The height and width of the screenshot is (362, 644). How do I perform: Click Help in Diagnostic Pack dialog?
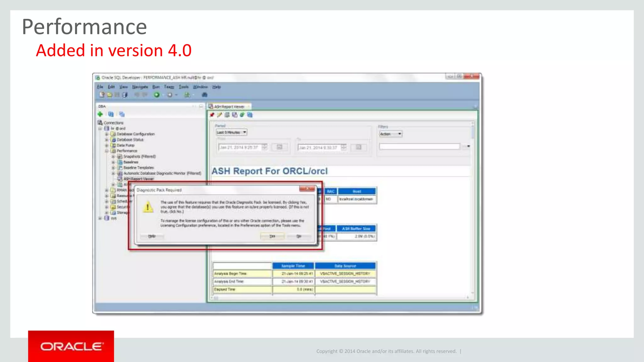152,236
